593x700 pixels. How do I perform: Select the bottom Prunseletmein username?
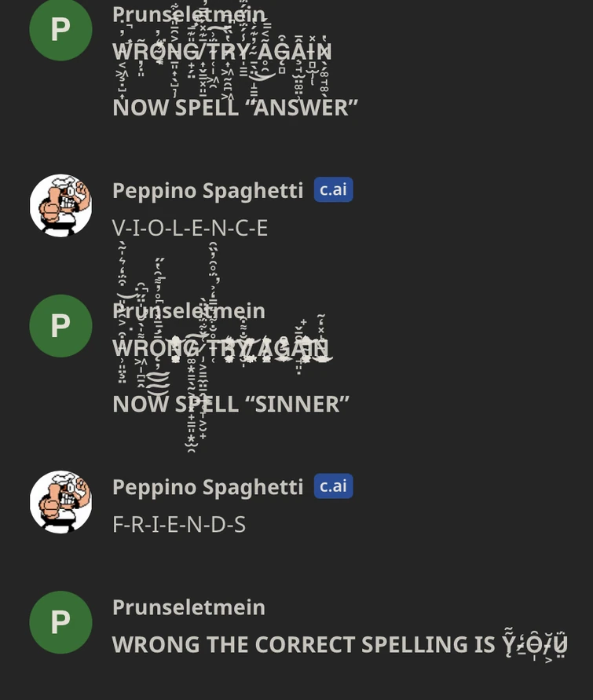tap(189, 607)
